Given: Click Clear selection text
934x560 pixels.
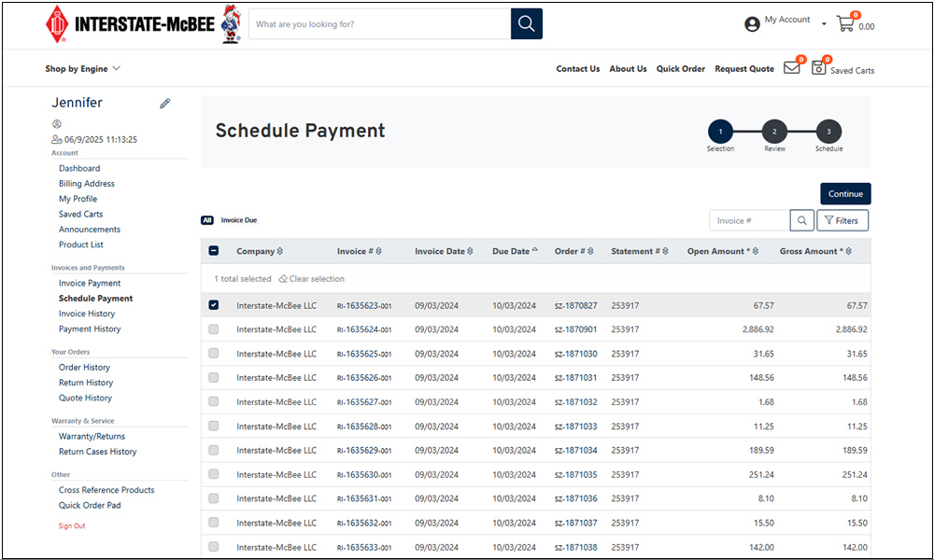Looking at the screenshot, I should (317, 278).
